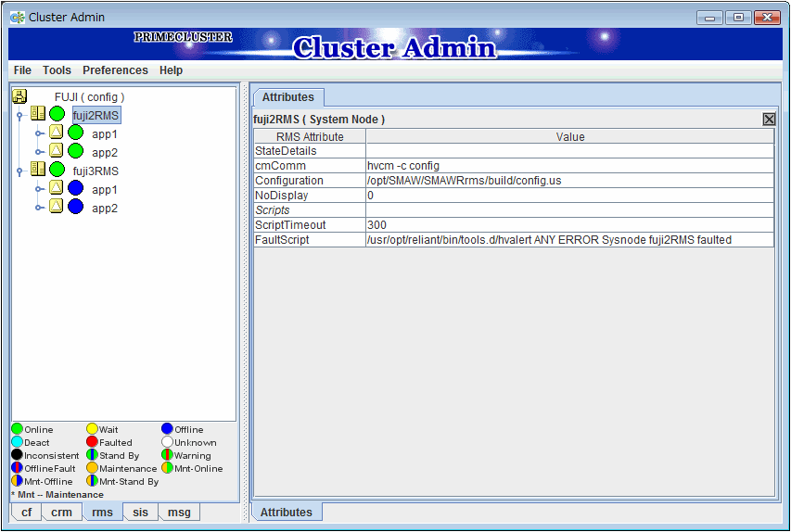Click the yellow Wait legend swatch

92,428
